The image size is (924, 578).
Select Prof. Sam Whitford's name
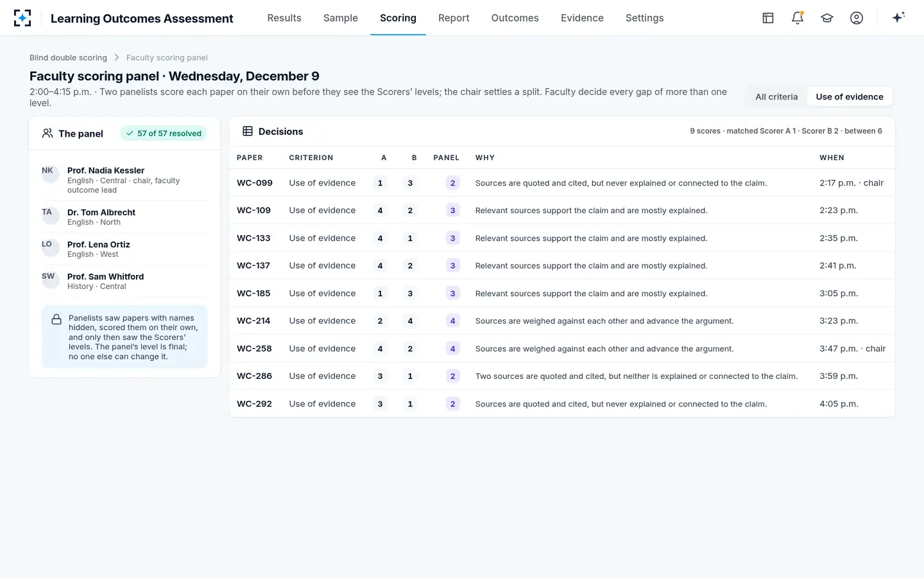pos(106,277)
